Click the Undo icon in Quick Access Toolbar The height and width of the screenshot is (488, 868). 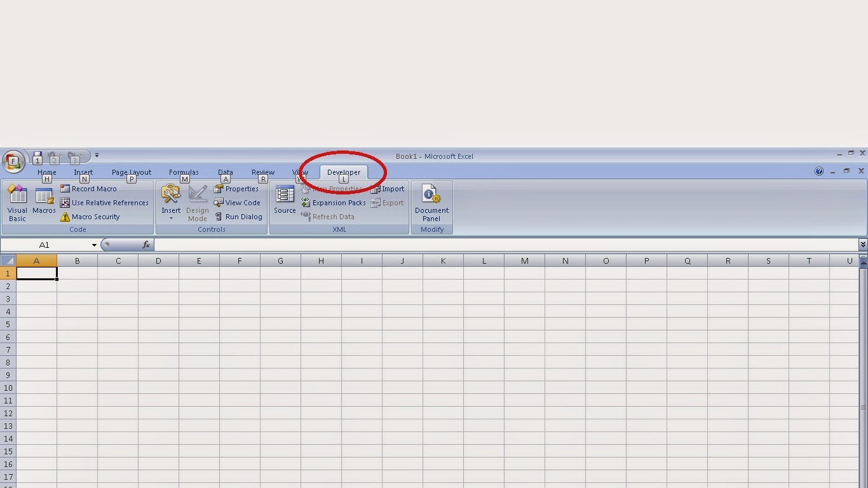[x=53, y=156]
